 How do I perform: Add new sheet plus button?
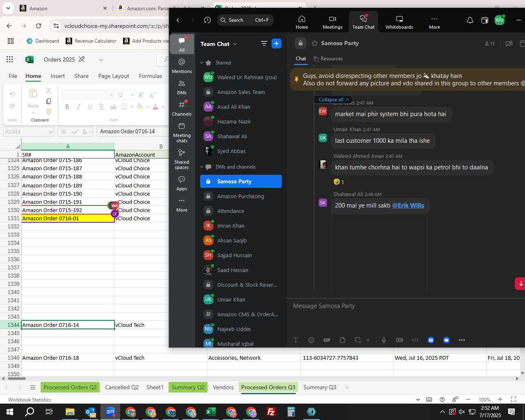click(x=347, y=387)
